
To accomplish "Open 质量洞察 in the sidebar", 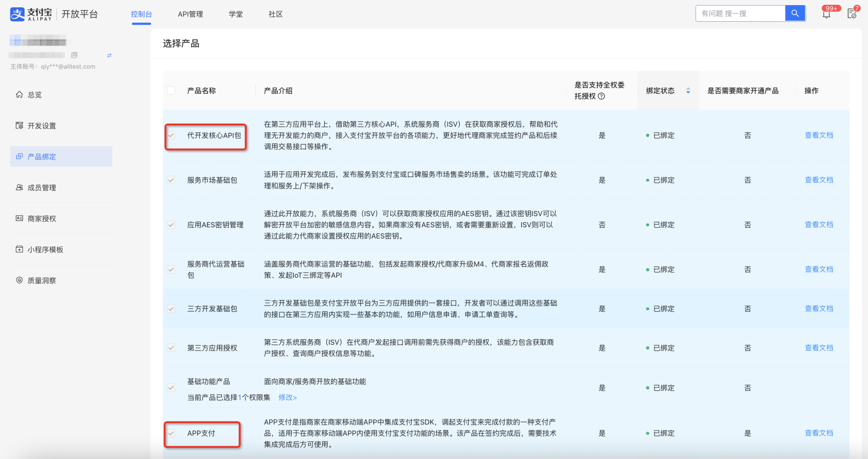I will [61, 280].
